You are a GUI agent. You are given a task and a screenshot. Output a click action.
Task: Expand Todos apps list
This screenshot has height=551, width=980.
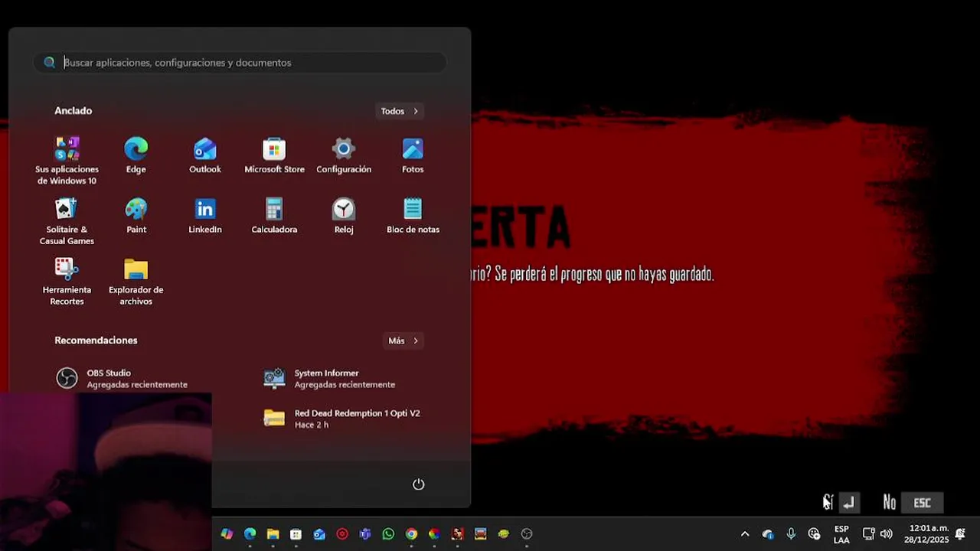point(400,111)
